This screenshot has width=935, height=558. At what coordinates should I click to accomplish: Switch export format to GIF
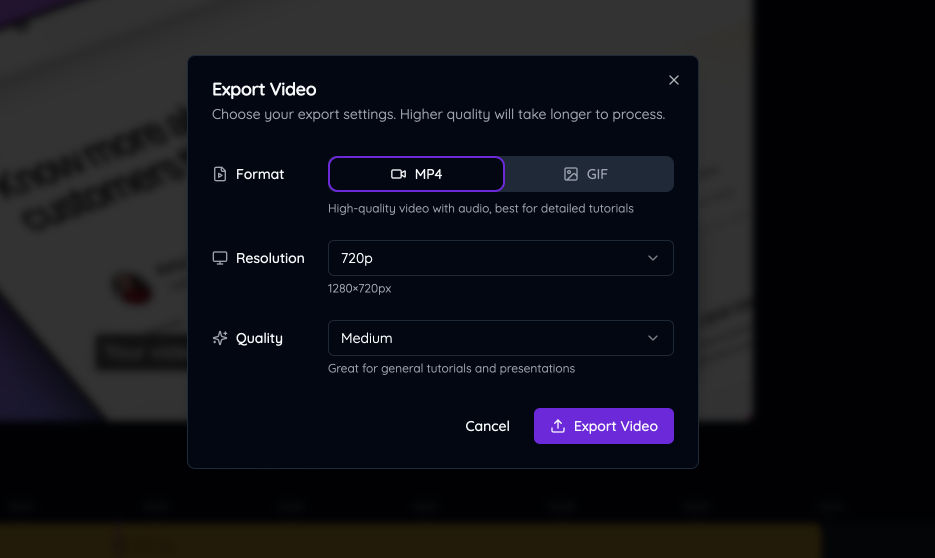point(588,174)
